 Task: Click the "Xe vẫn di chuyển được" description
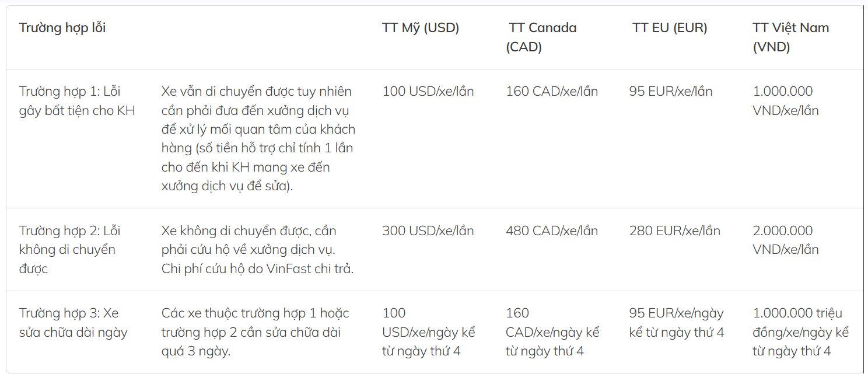click(x=258, y=138)
